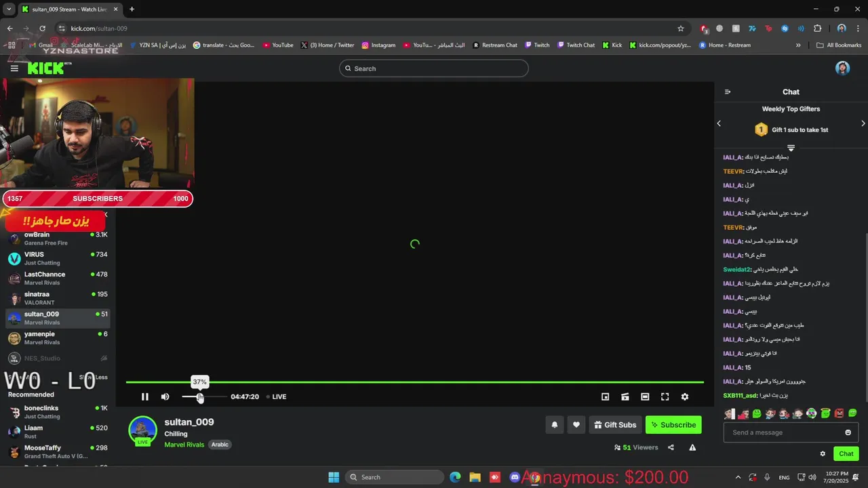Open the tab search dropdown arrow

[x=9, y=9]
